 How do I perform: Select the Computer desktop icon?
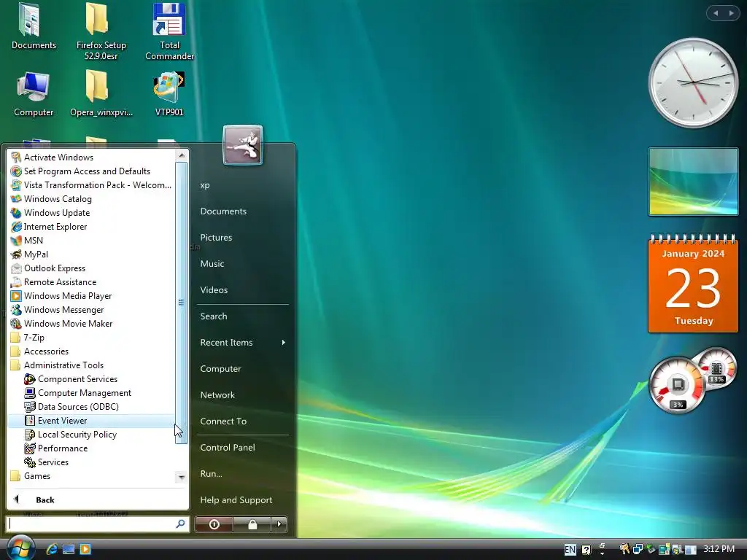pos(34,94)
